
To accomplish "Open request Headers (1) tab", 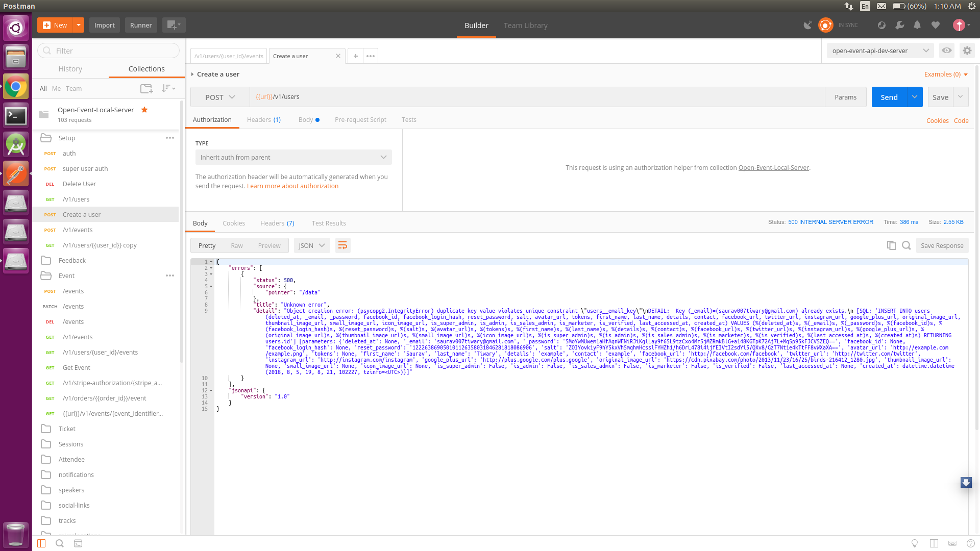I will pos(264,120).
